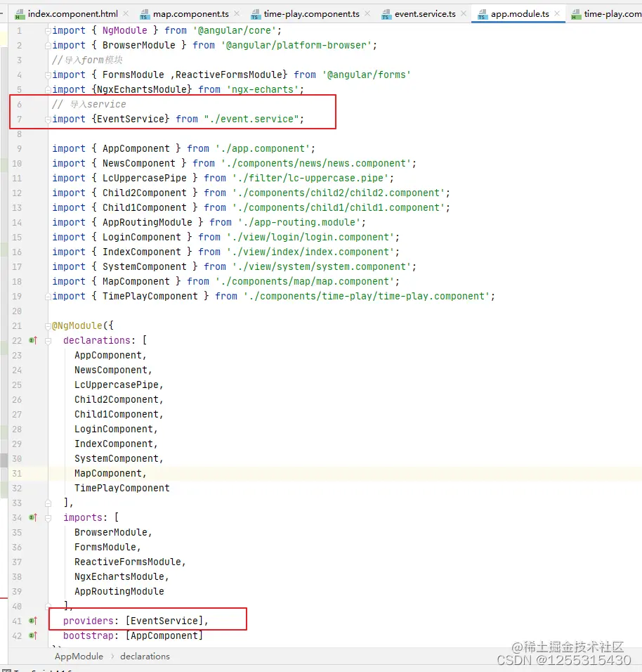Screen dimensions: 642x672
Task: Click LcUppercasePipe in the declarations list
Action: coord(117,385)
